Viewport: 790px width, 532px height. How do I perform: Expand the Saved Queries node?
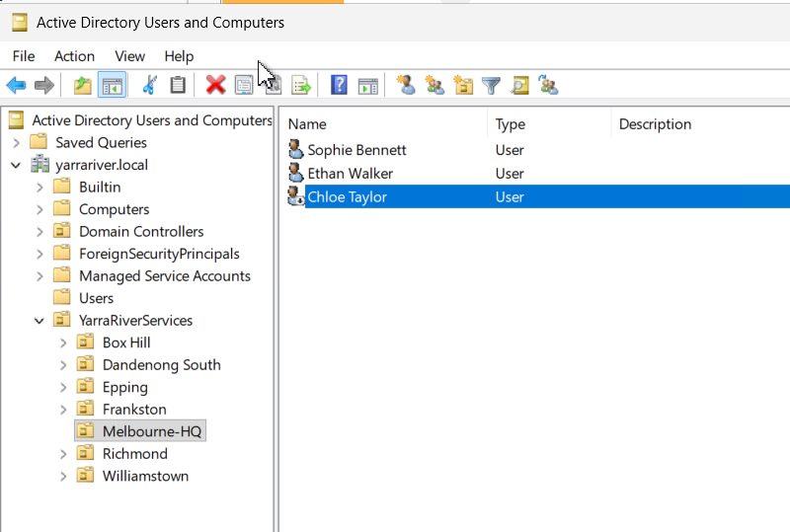tap(16, 142)
